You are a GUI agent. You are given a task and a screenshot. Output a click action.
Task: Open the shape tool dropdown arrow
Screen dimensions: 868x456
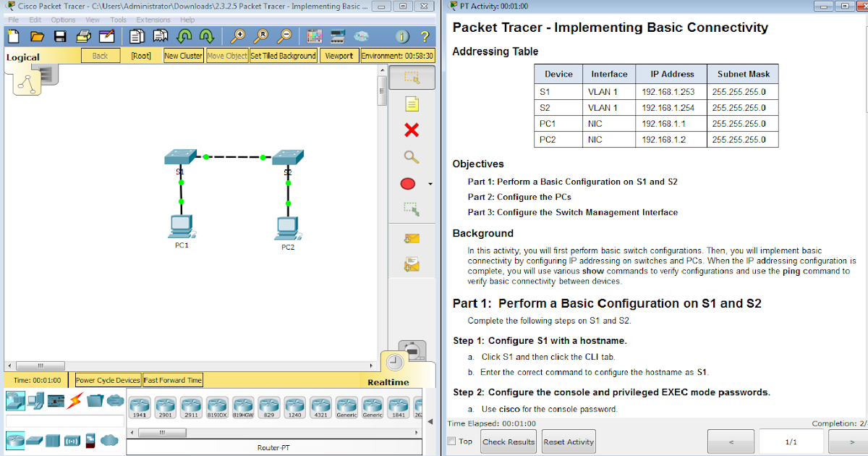click(x=430, y=183)
